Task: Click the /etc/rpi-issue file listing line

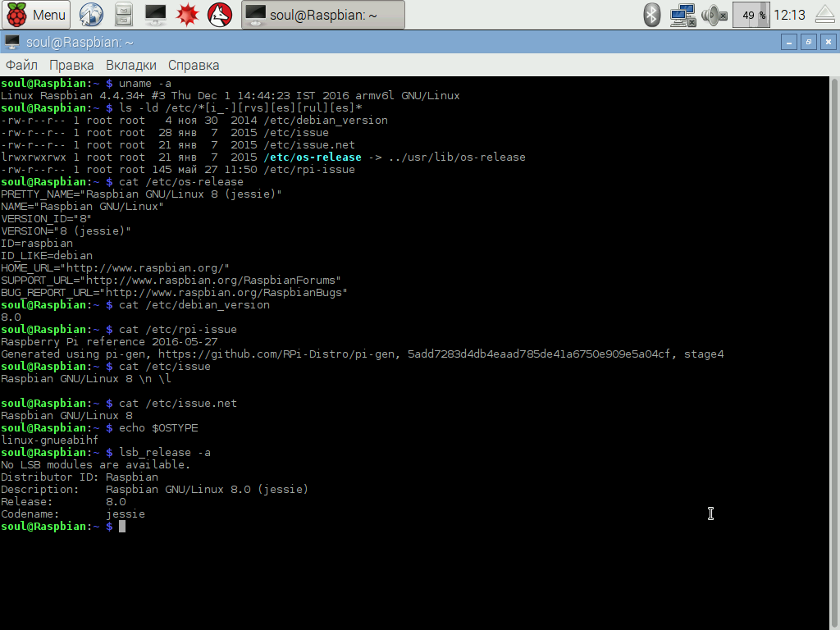Action: coord(178,170)
